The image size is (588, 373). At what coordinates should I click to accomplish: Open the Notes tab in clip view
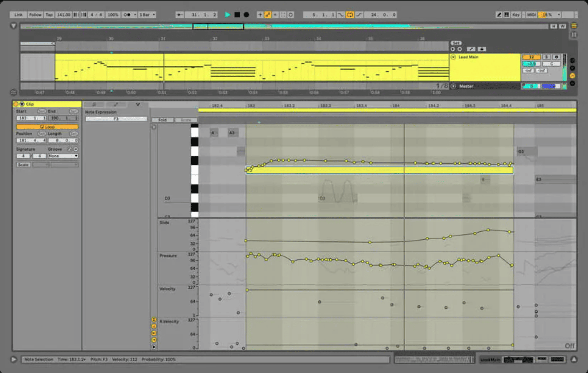click(x=94, y=104)
